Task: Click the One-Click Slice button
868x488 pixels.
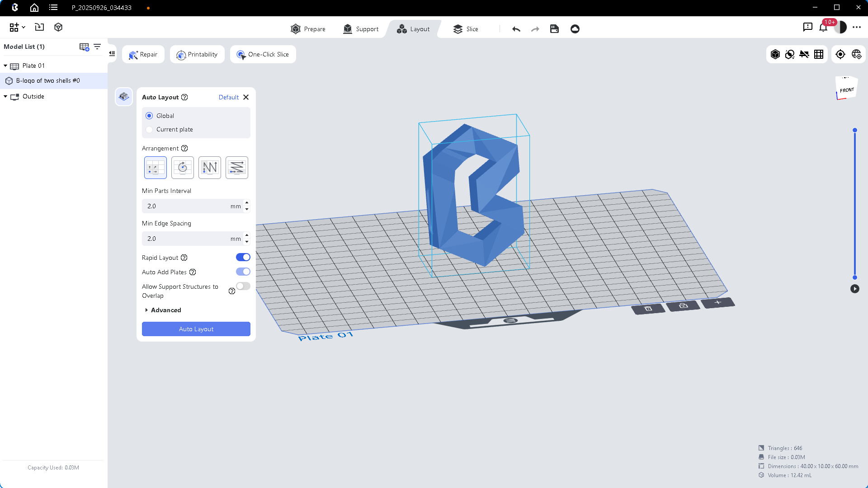Action: click(x=263, y=54)
